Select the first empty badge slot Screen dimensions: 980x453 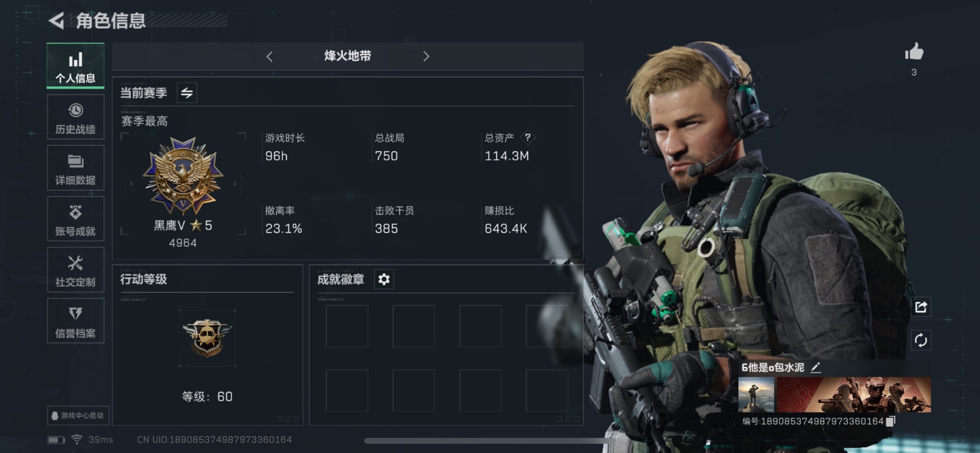click(x=347, y=326)
